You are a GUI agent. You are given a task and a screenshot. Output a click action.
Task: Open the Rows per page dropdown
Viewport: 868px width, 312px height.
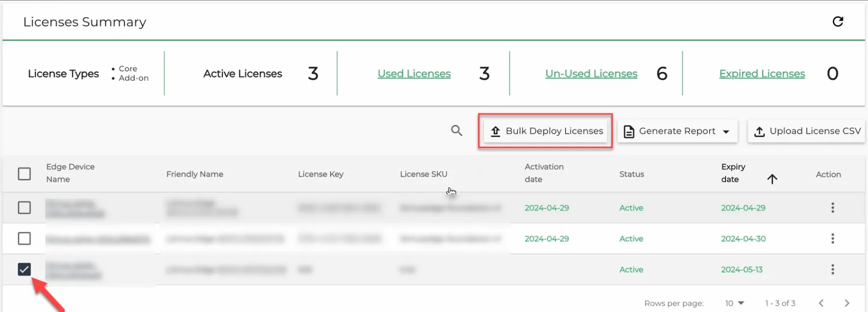pos(735,303)
